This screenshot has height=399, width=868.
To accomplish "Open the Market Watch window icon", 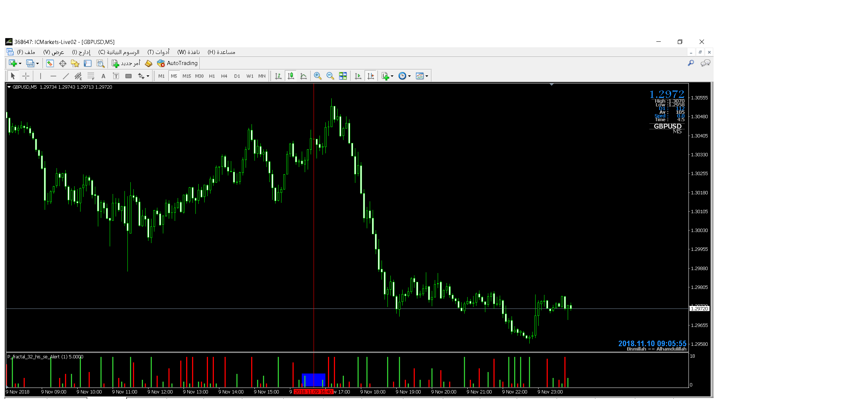I will click(x=50, y=64).
